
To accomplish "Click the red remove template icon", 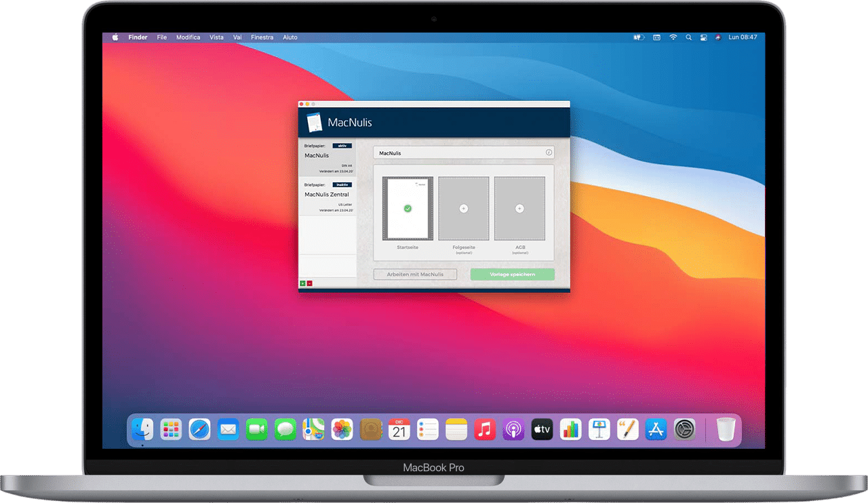I will 309,283.
